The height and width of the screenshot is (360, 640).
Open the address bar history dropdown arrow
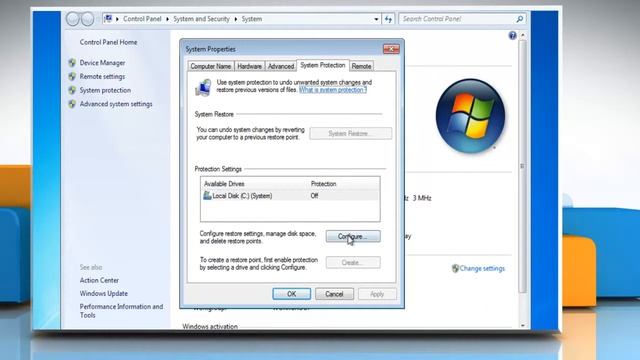tap(376, 19)
